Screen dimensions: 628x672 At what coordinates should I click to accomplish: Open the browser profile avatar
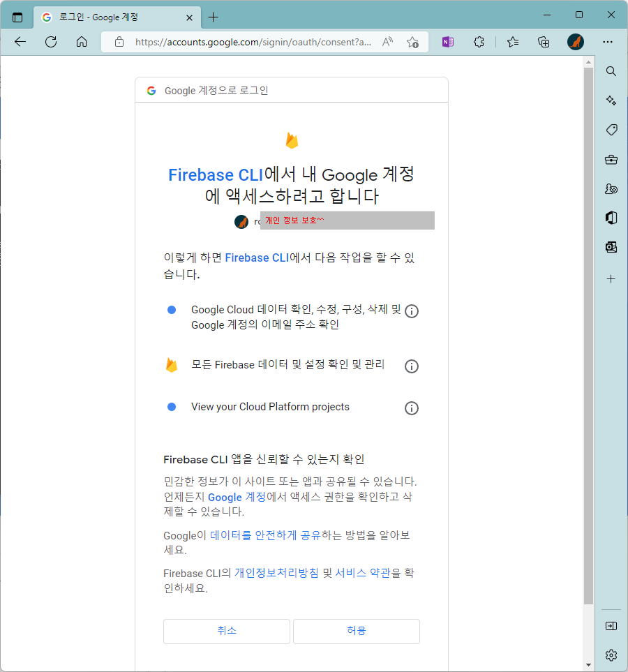575,42
